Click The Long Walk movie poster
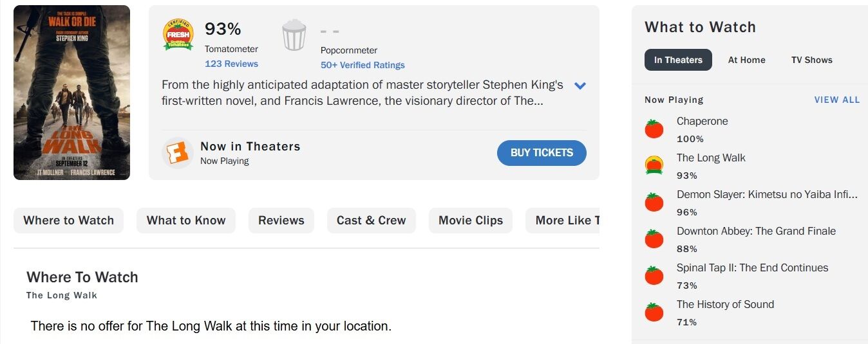 coord(71,93)
